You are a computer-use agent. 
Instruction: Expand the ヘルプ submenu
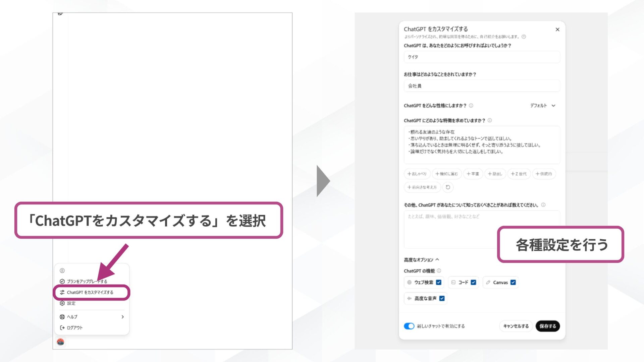(x=91, y=317)
